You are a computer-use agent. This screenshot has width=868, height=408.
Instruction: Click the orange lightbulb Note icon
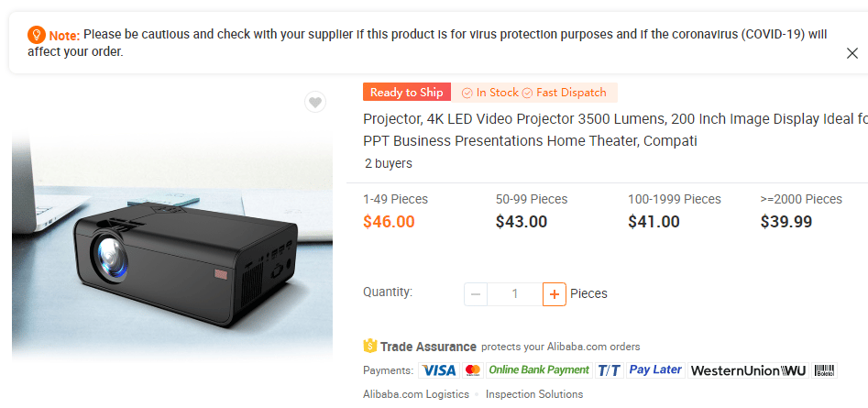[36, 35]
